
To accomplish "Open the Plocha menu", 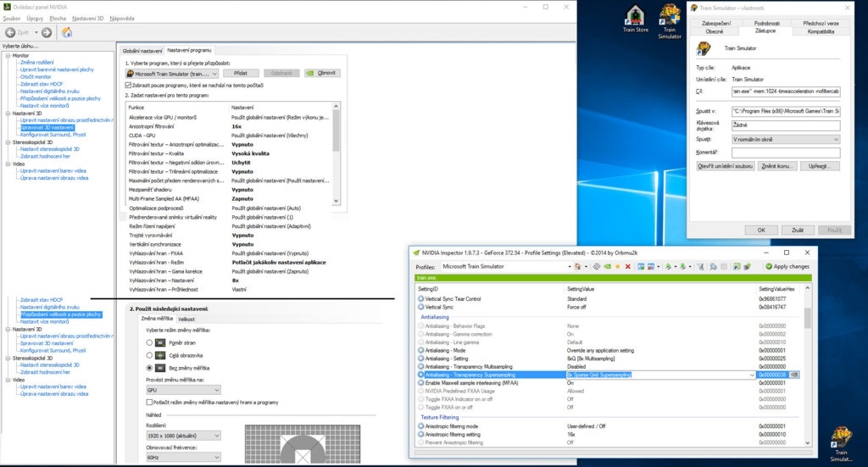I will click(58, 19).
